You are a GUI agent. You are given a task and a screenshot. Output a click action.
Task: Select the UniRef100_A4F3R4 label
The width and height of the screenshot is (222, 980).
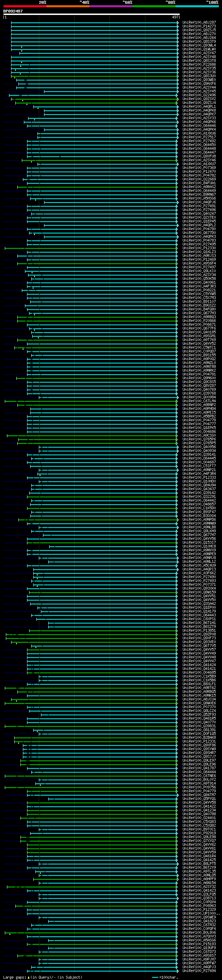point(199,473)
